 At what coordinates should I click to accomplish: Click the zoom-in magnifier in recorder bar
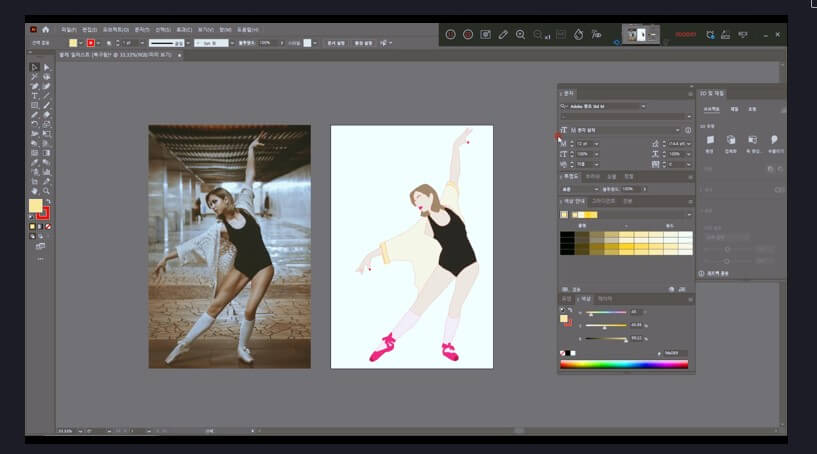(520, 34)
